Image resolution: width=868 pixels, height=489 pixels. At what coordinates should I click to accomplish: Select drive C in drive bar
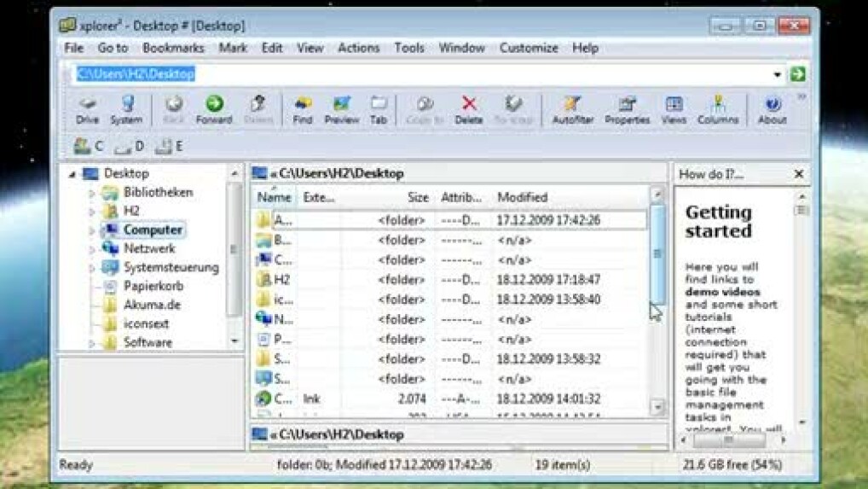pyautogui.click(x=89, y=147)
